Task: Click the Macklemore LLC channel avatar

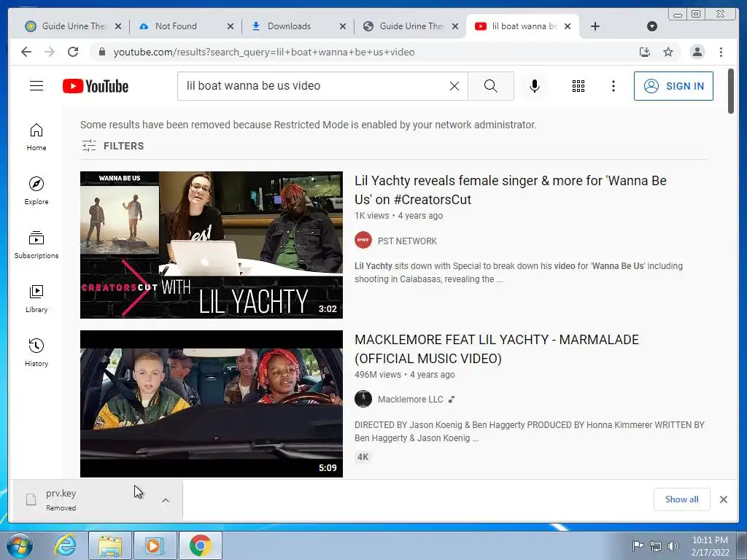Action: coord(363,399)
